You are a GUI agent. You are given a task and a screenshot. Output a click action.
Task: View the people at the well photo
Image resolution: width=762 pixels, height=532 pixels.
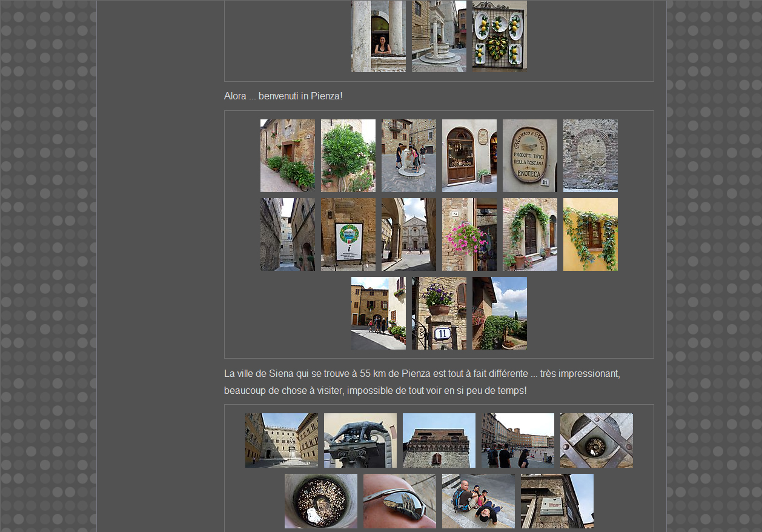(x=409, y=156)
